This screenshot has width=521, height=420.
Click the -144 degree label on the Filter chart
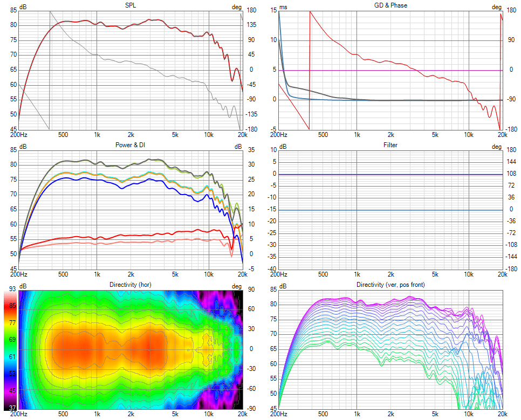pyautogui.click(x=511, y=257)
